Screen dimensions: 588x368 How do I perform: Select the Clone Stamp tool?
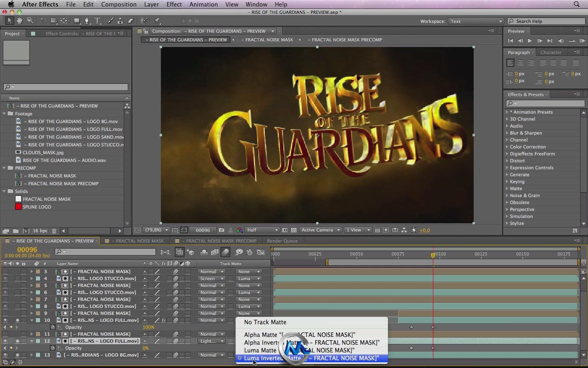click(120, 20)
